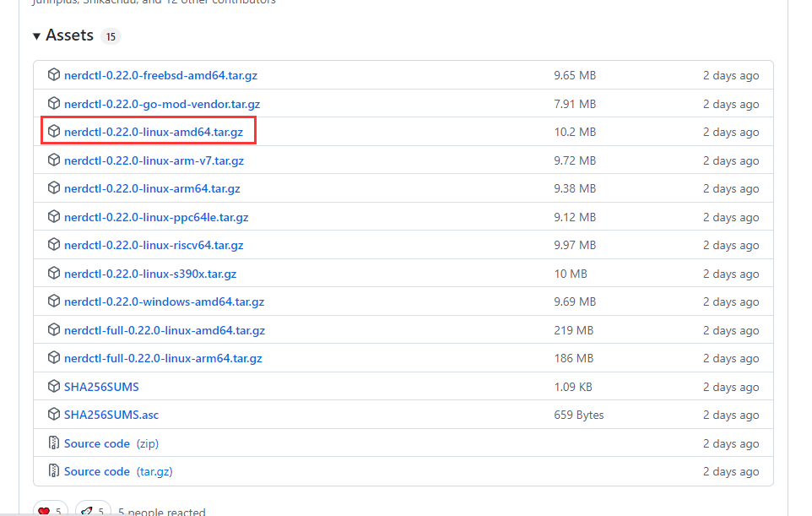Collapse the Assets section triangle
The image size is (812, 516).
(37, 36)
